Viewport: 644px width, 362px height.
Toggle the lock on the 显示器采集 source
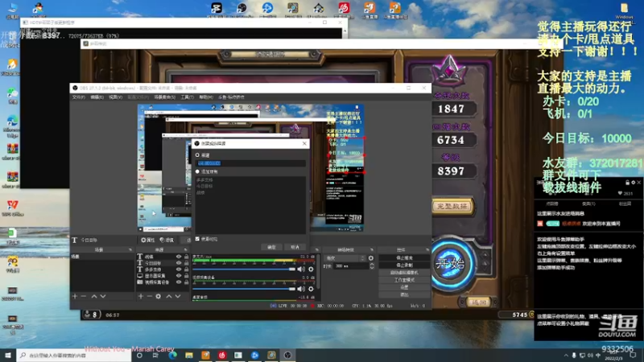(187, 276)
